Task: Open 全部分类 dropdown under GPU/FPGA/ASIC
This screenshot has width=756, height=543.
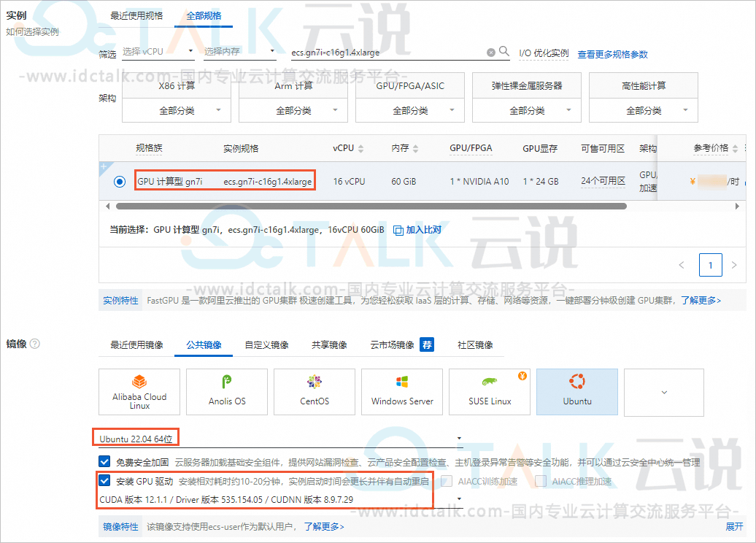Action: [x=410, y=110]
